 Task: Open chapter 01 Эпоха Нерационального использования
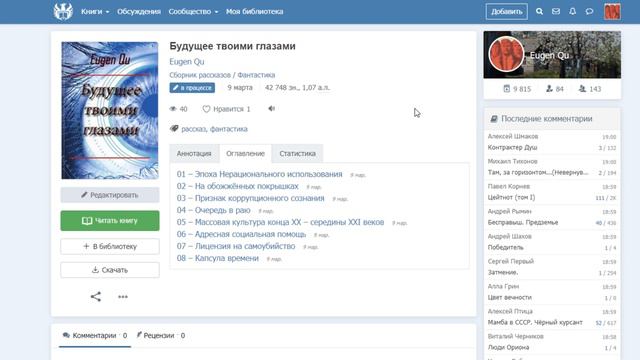click(x=260, y=174)
